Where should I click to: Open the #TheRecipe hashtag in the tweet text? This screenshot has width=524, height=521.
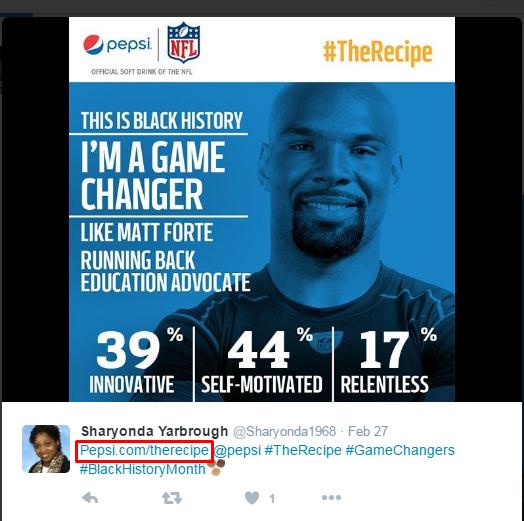303,450
